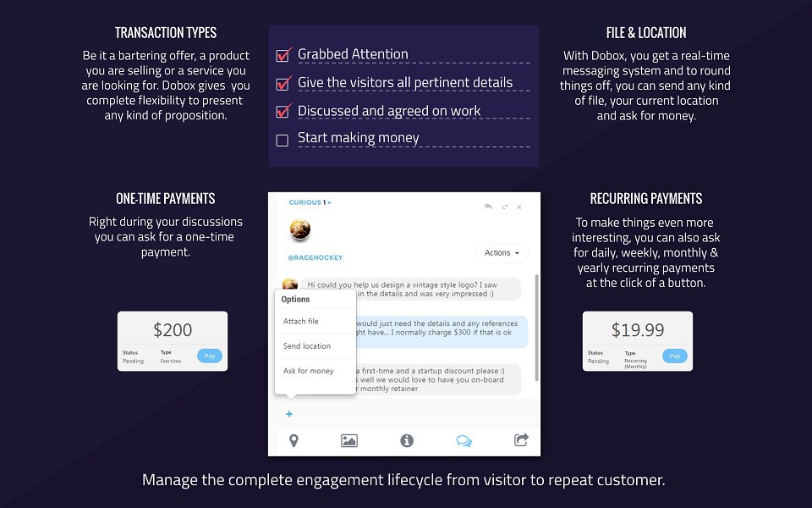Click the @RAGEHOCKEY profile avatar
Screen dimensions: 812x508
click(299, 229)
